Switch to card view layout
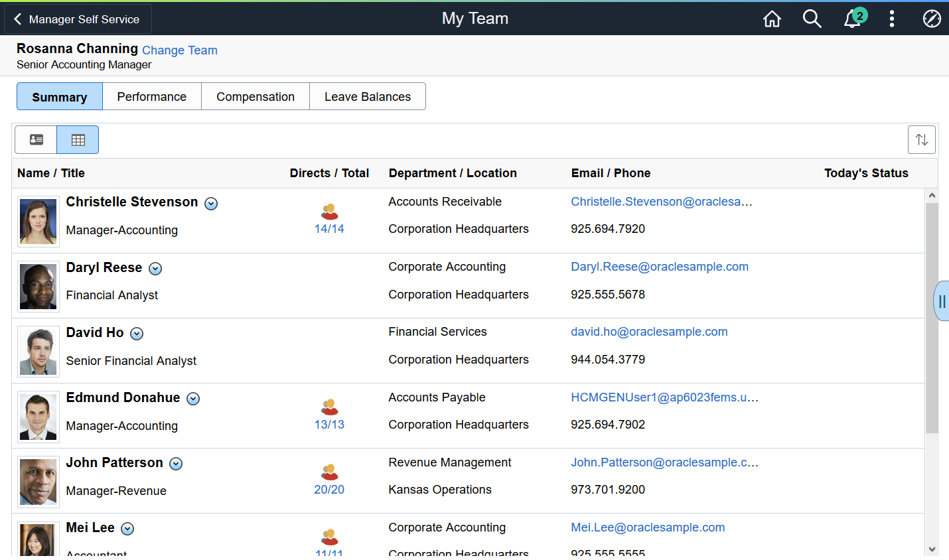The width and height of the screenshot is (949, 560). (36, 139)
